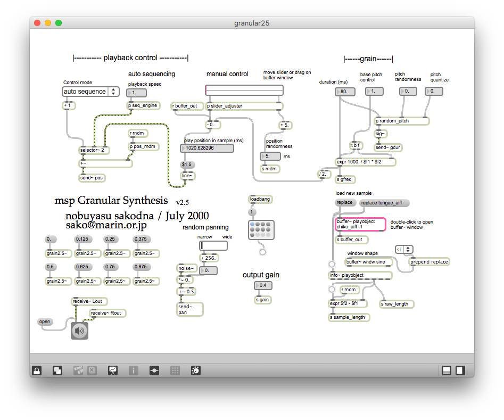Viewport: 504px width, 420px height.
Task: Click the 'replace' message box under load new sample
Action: point(345,203)
